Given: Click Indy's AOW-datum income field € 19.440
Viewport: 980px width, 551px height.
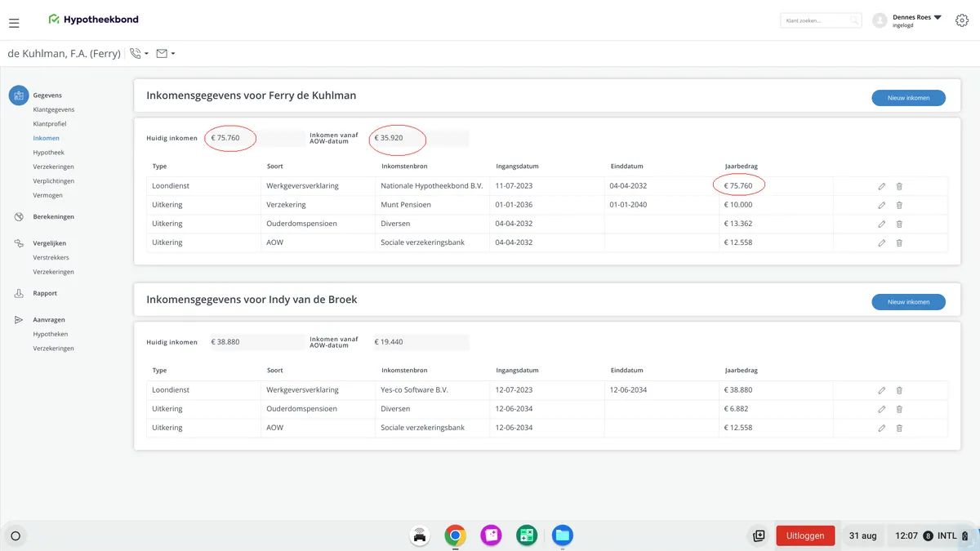Looking at the screenshot, I should 420,342.
